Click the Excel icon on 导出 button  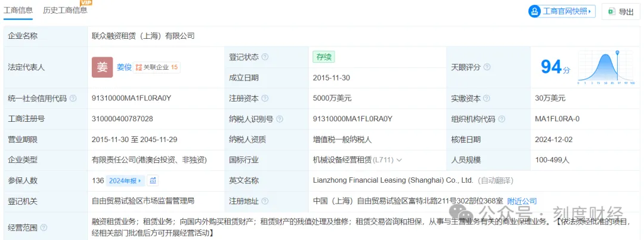(x=612, y=11)
